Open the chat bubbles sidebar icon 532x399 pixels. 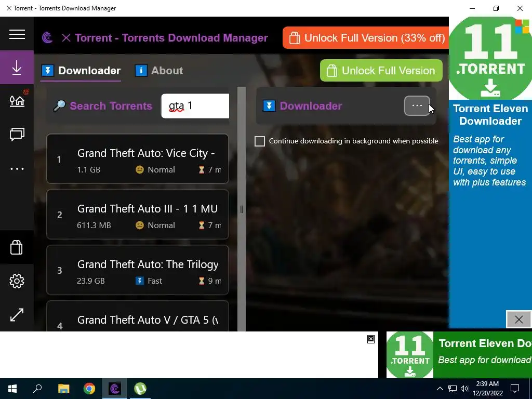click(17, 134)
